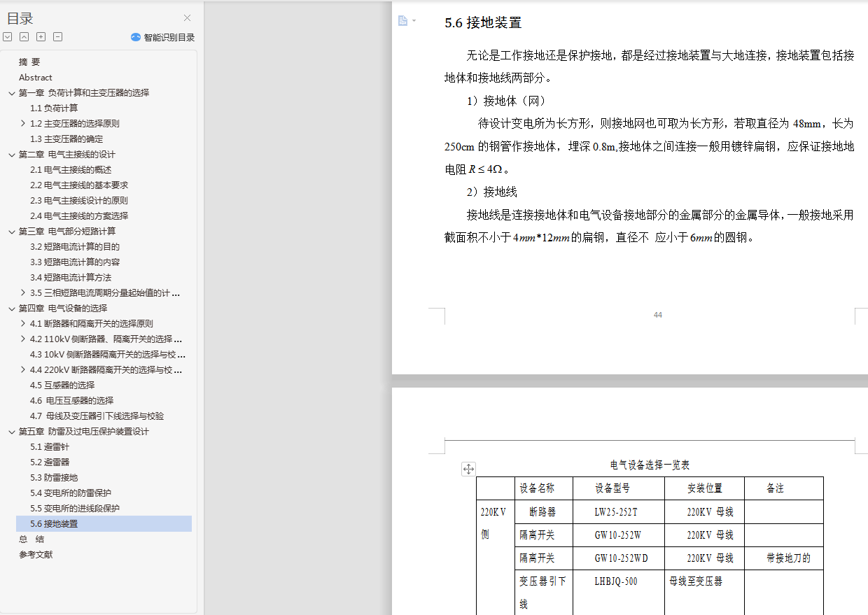Screen dimensions: 868x615
Task: Jump to 5.2 避雷器
Action: (50, 462)
